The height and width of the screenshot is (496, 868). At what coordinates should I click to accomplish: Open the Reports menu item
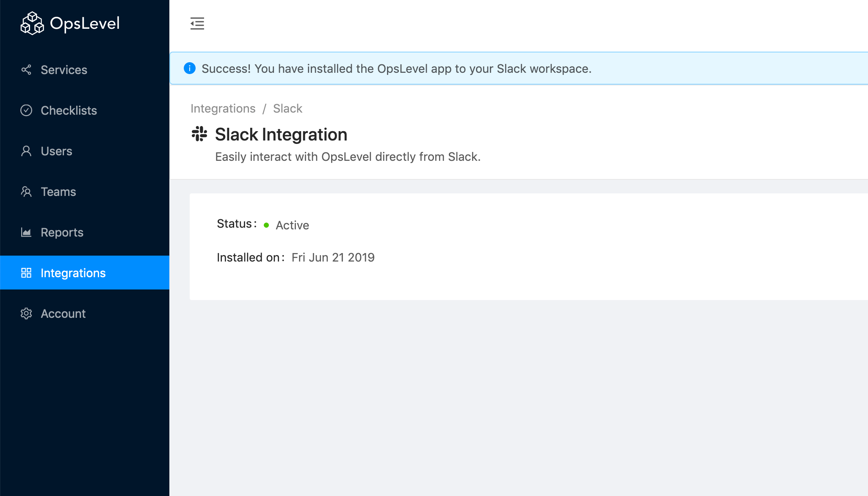click(x=85, y=232)
